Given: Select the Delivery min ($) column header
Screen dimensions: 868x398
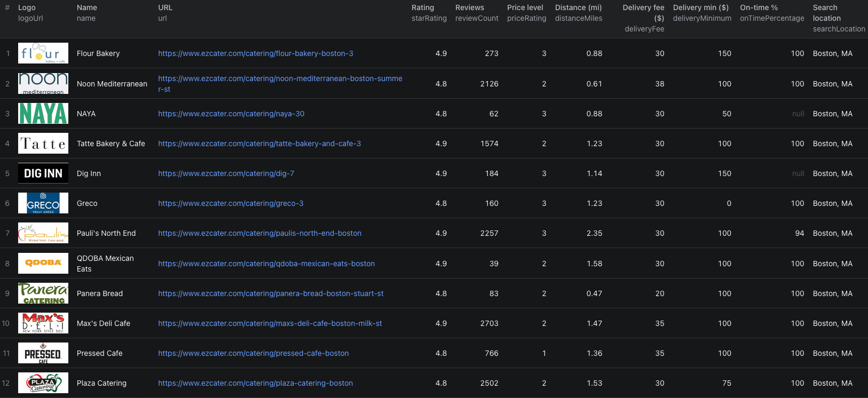Looking at the screenshot, I should [703, 13].
